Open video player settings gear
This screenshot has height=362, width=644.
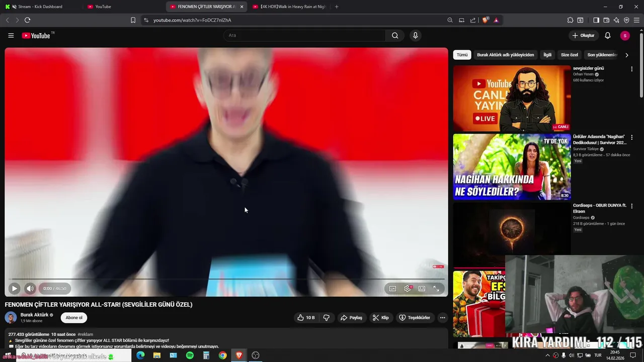pos(408,289)
